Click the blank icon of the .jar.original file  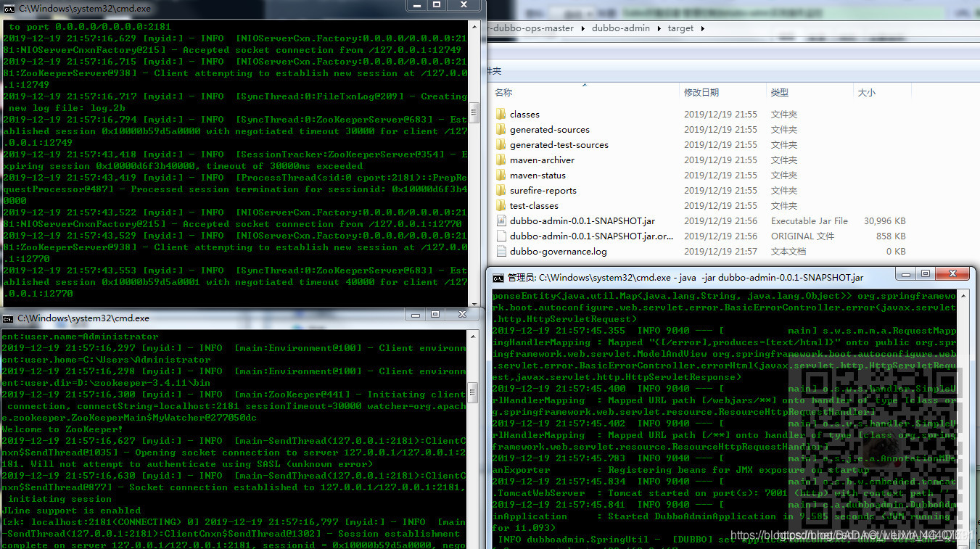501,236
